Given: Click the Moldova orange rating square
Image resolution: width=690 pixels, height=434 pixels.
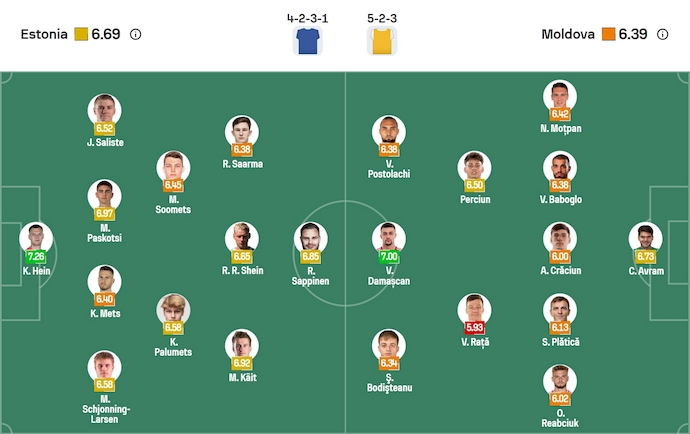Looking at the screenshot, I should click(607, 34).
